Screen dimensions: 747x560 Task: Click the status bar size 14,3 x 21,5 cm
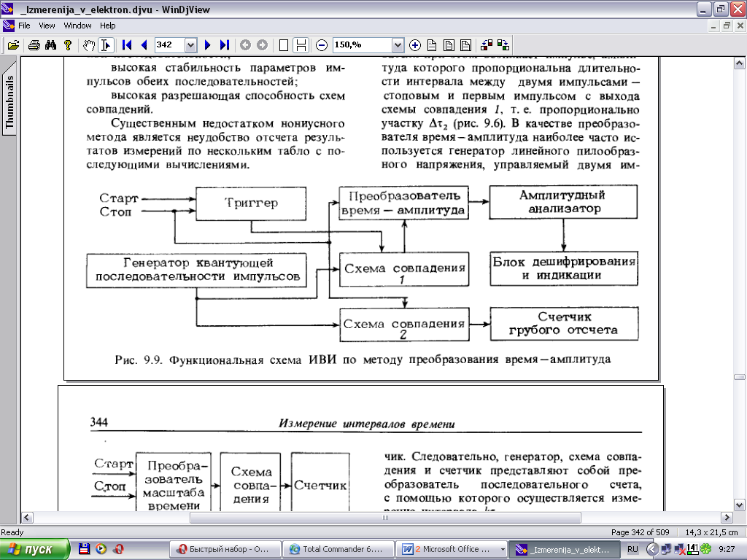click(712, 532)
